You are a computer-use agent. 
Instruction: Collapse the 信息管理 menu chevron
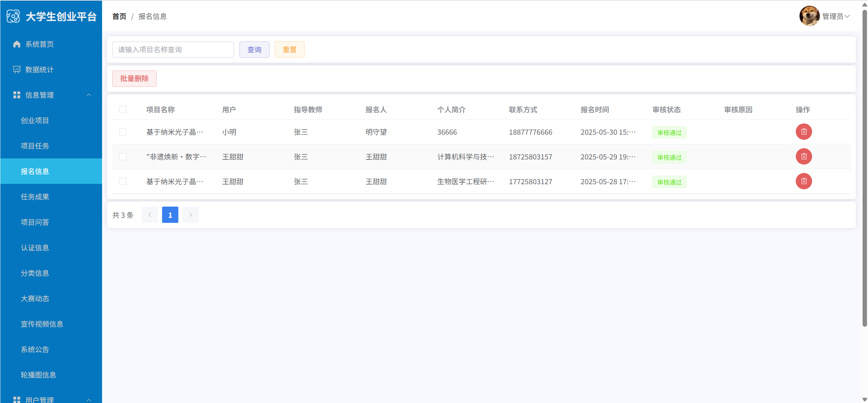89,95
